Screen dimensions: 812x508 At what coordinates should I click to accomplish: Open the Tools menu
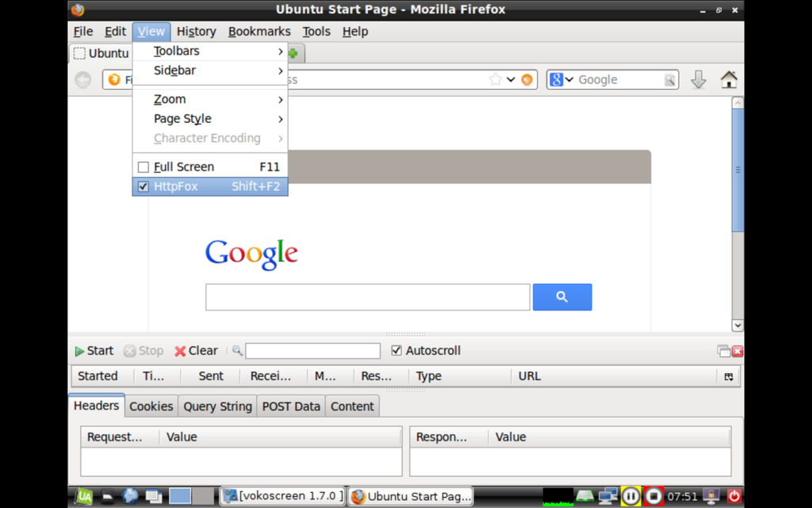point(316,32)
